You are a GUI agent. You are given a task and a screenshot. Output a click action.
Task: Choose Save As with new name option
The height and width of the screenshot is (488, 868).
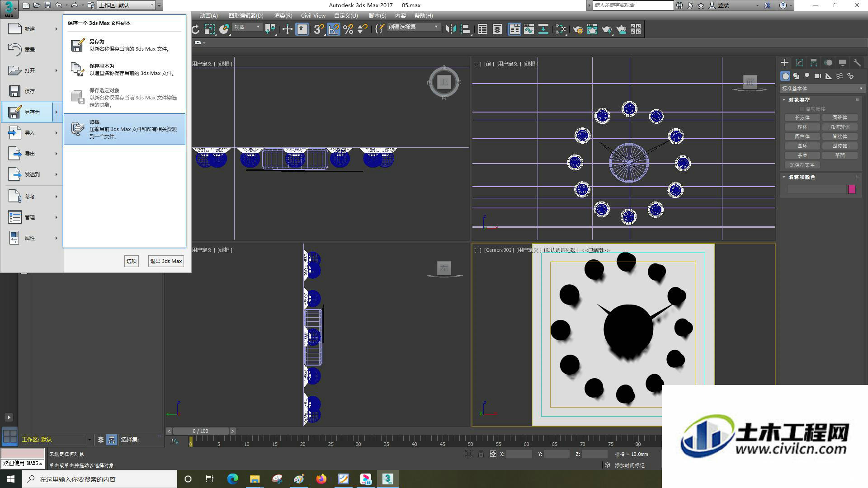[x=124, y=45]
